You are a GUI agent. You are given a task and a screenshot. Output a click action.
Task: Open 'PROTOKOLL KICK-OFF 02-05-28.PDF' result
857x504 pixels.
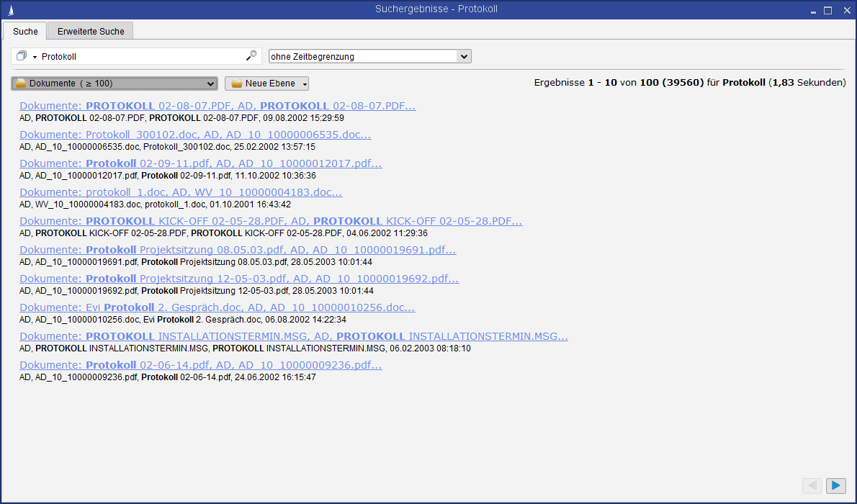click(x=271, y=221)
